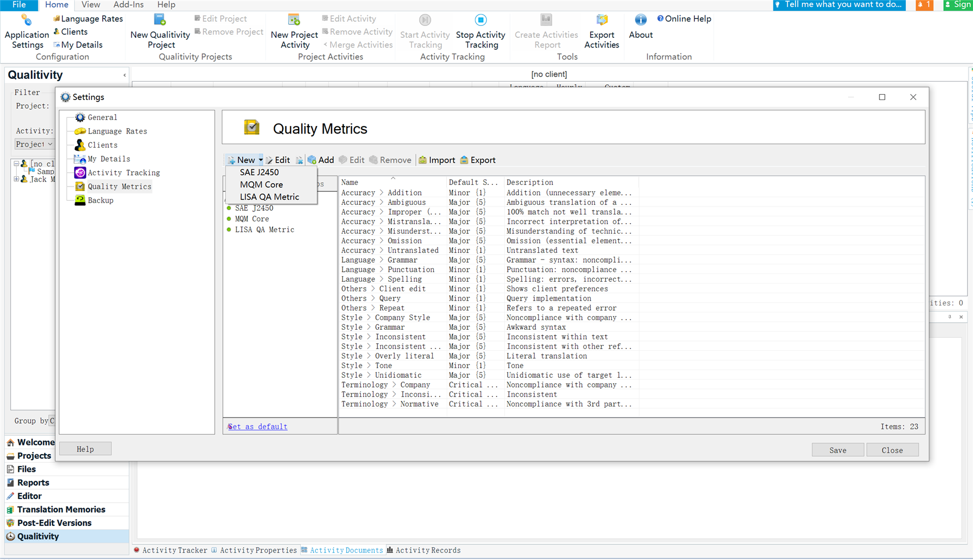Screen dimensions: 973x560
Task: Click the Close button in Settings
Action: [892, 450]
